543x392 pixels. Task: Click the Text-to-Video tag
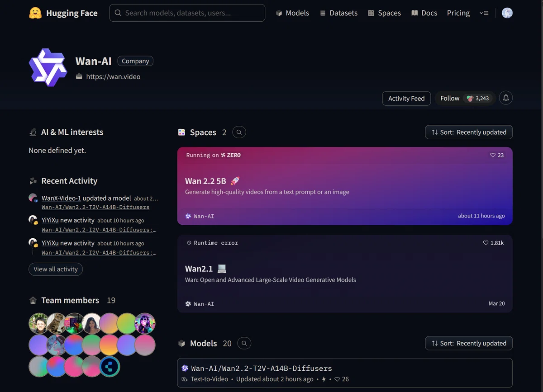click(209, 379)
